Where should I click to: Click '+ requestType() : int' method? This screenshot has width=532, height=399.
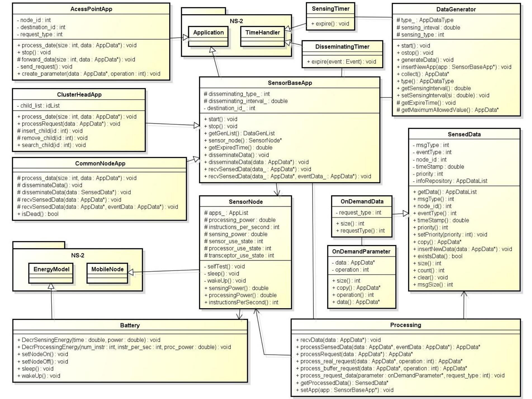pos(360,231)
